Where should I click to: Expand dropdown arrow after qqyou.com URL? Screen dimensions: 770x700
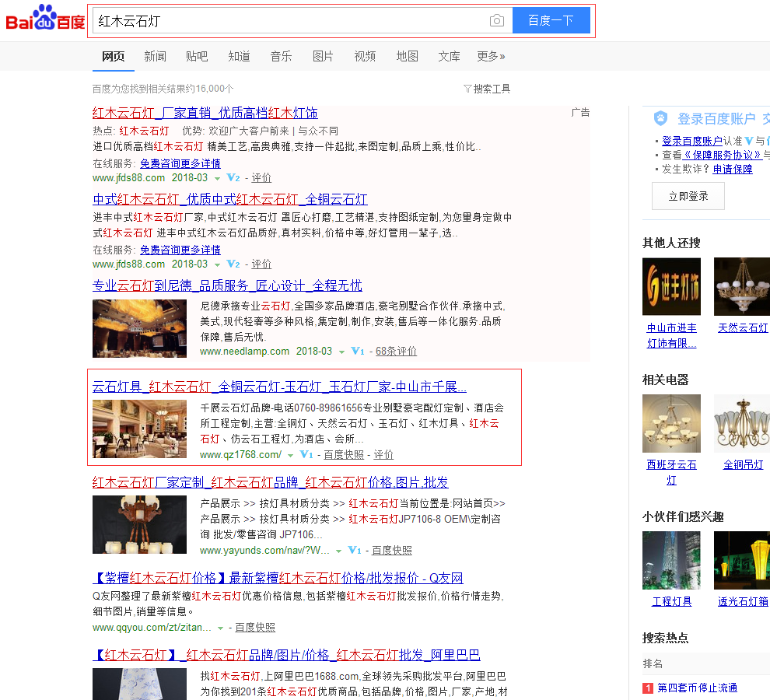[221, 628]
